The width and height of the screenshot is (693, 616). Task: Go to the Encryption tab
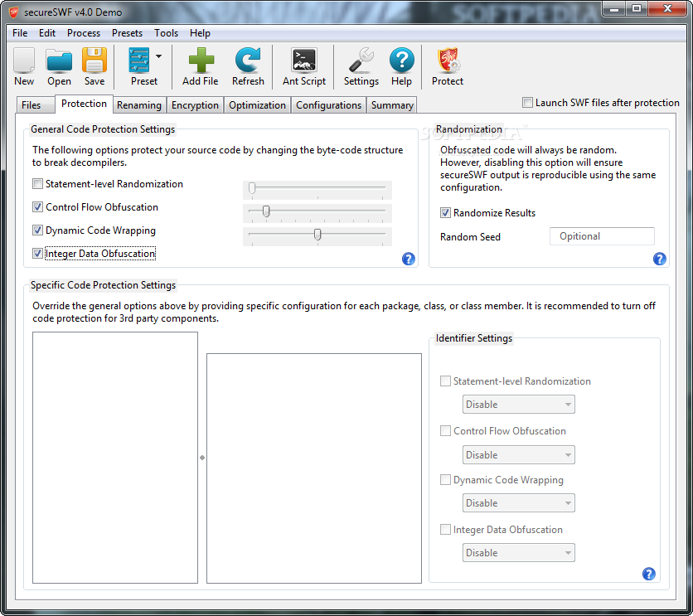195,105
